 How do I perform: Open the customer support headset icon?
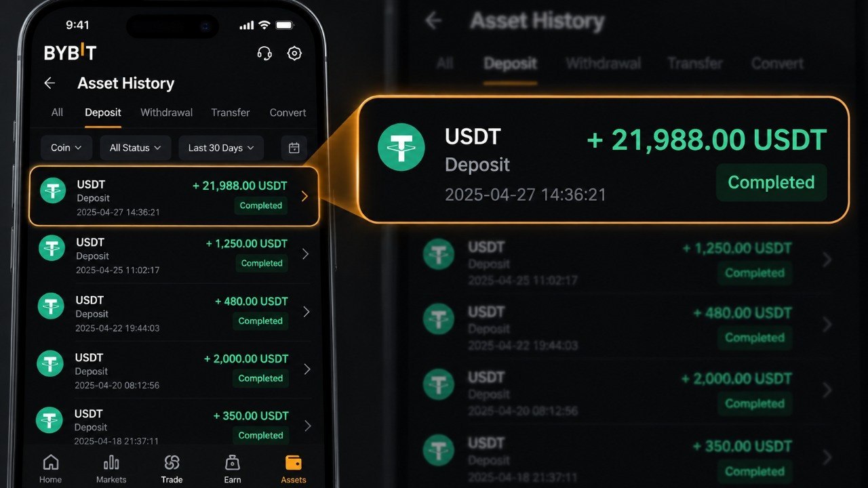point(264,54)
